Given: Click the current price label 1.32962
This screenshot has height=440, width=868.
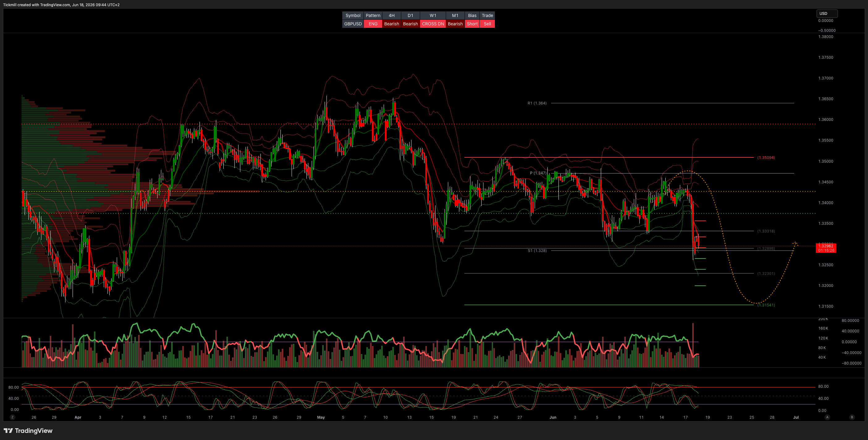Looking at the screenshot, I should (826, 248).
